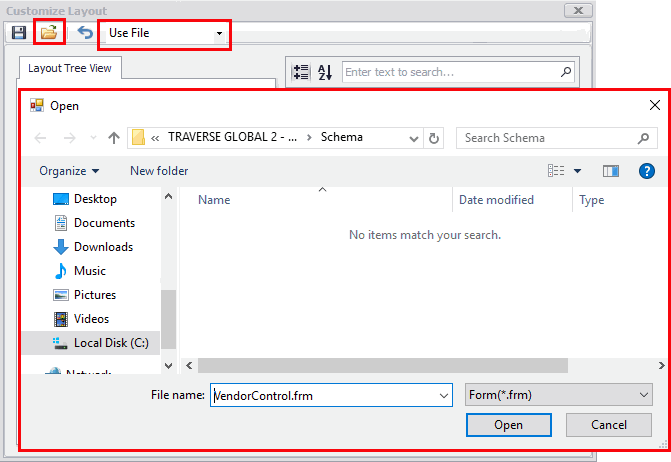Click the open folder icon in toolbar
Screen dimensions: 671x462
coord(49,33)
